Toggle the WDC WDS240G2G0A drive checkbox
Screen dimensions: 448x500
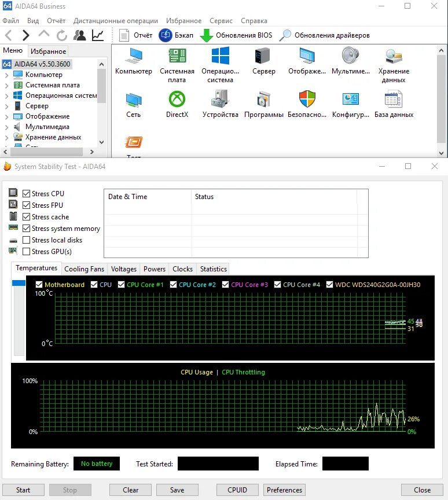coord(329,285)
